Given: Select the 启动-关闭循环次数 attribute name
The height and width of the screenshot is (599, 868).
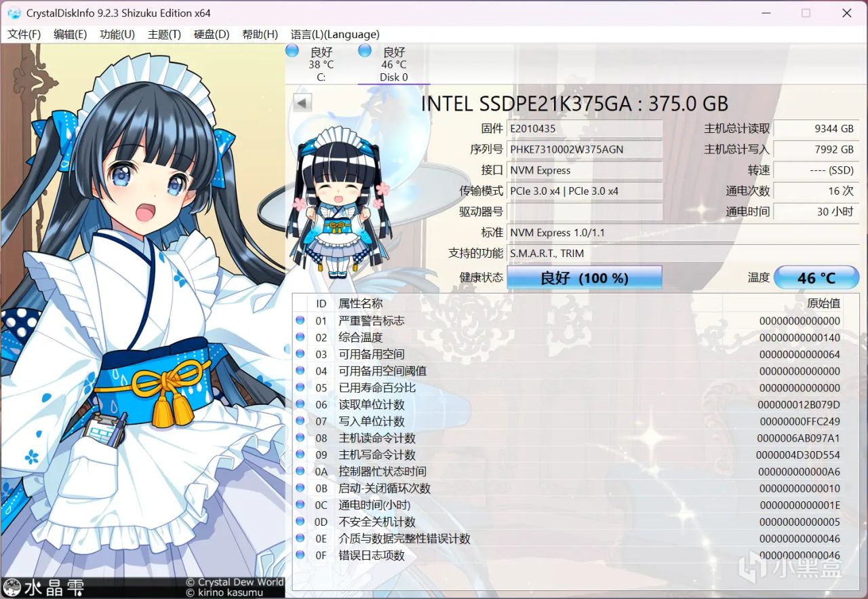Looking at the screenshot, I should pyautogui.click(x=384, y=488).
